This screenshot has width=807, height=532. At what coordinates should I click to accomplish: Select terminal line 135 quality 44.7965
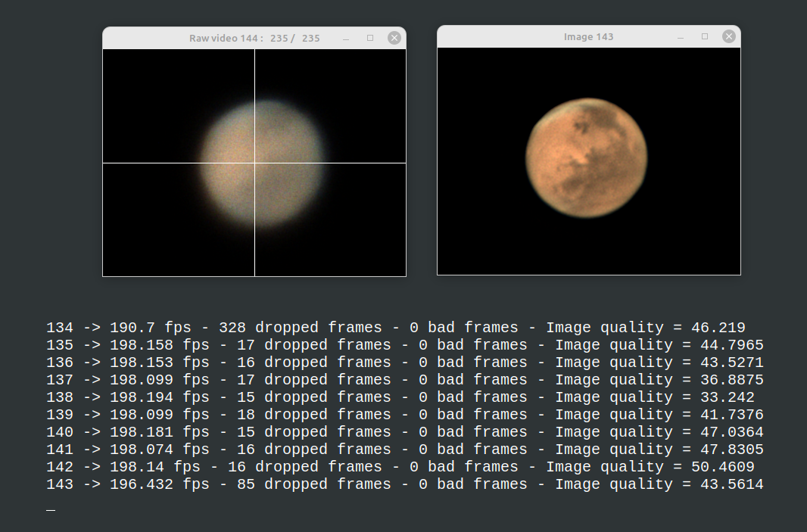[x=405, y=345]
